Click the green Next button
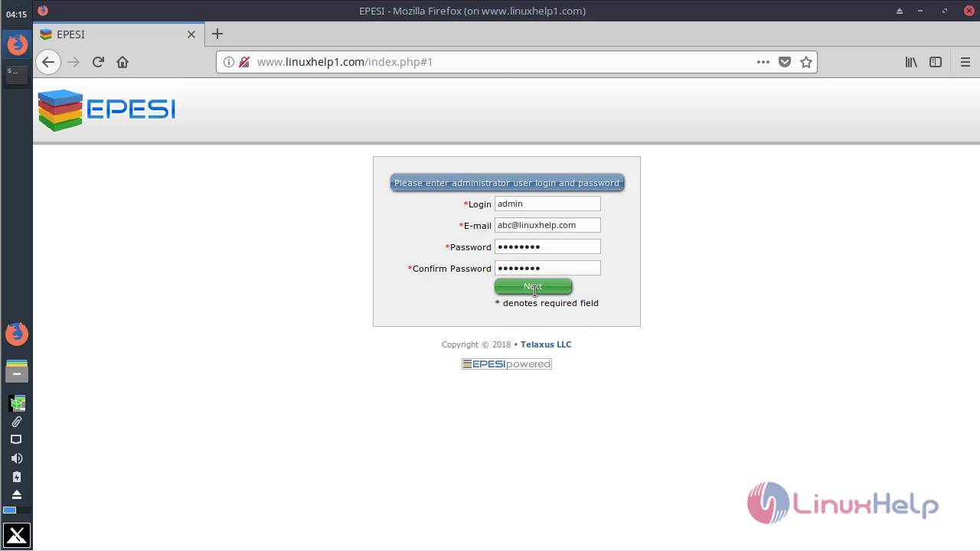This screenshot has height=551, width=980. 533,286
